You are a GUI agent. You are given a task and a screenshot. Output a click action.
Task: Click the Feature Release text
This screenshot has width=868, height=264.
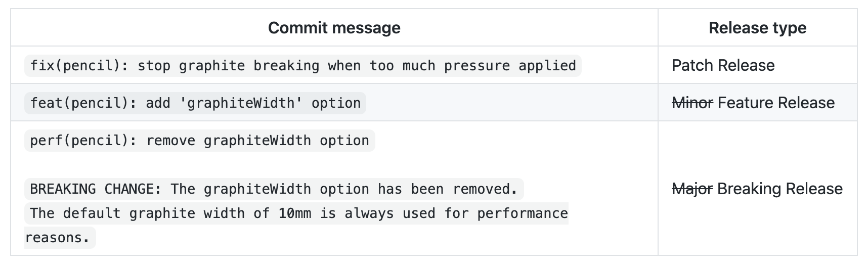[776, 103]
